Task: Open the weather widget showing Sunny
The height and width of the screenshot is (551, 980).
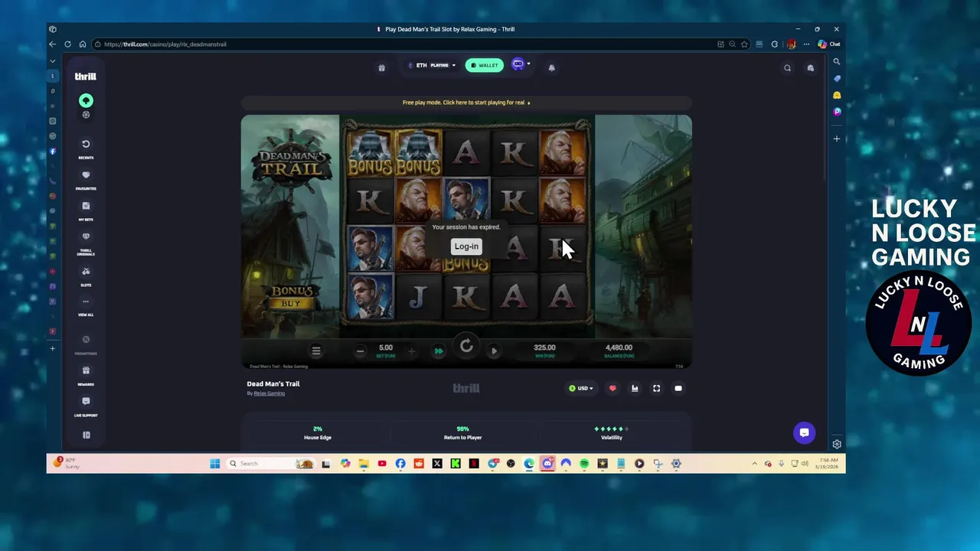Action: pyautogui.click(x=66, y=463)
